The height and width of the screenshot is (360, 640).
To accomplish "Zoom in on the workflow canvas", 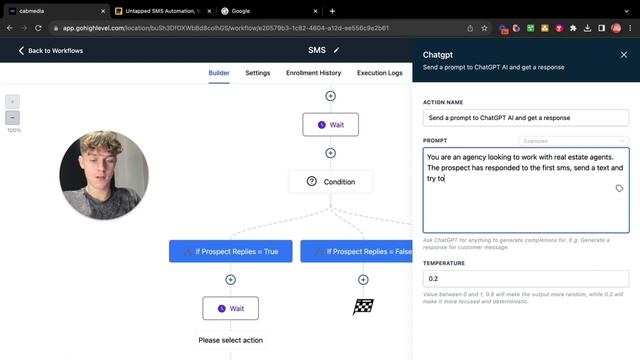I will (x=12, y=101).
